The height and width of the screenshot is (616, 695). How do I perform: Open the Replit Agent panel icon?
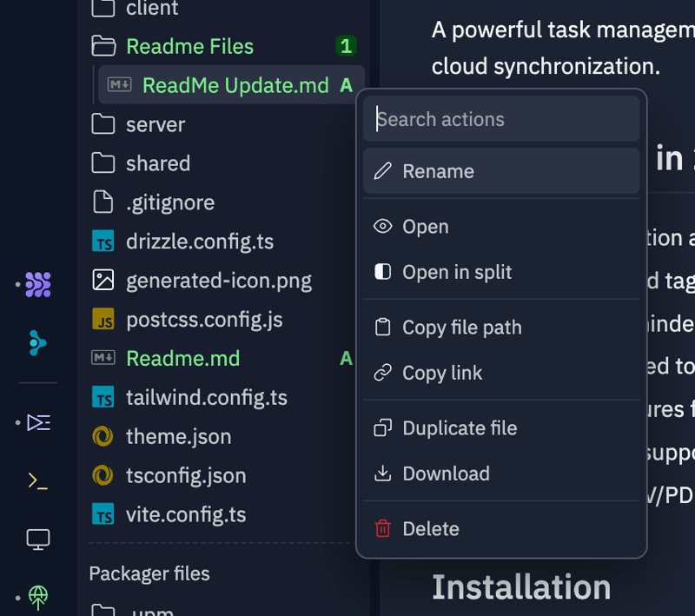(36, 282)
